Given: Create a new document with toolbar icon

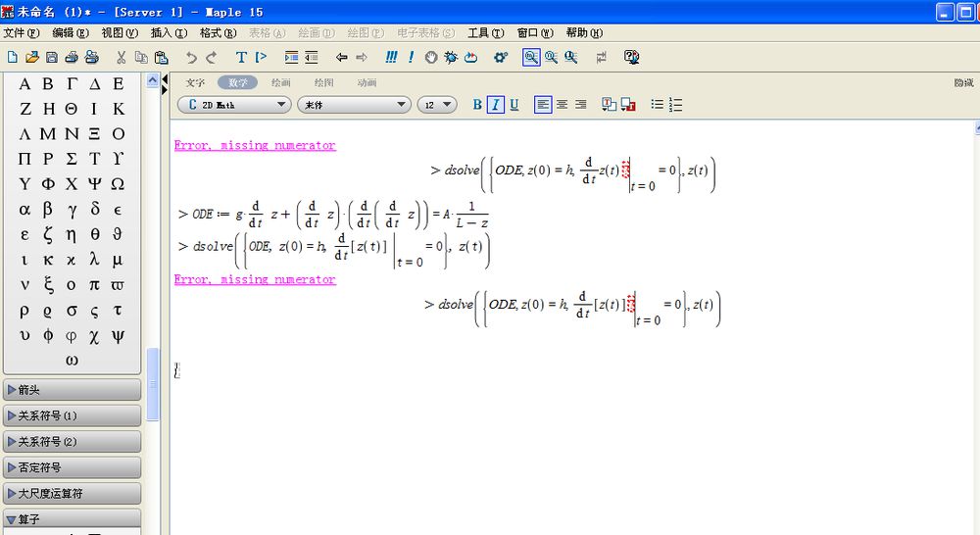Looking at the screenshot, I should 13,58.
